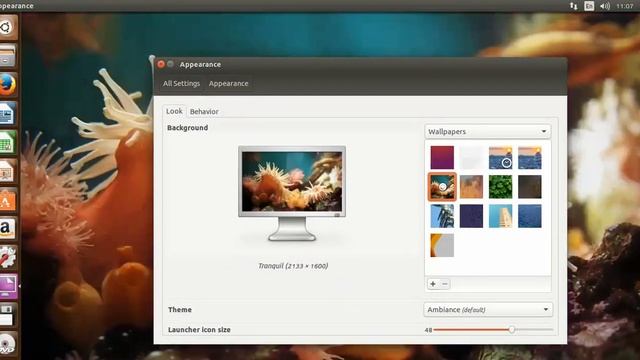Image resolution: width=640 pixels, height=360 pixels.
Task: Open the DVD disc icon in launcher
Action: tap(7, 344)
